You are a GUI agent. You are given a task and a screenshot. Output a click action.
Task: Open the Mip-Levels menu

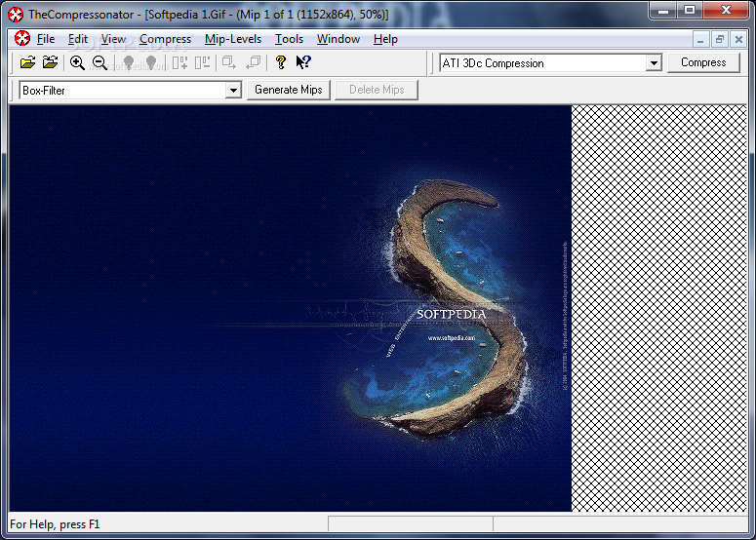233,39
